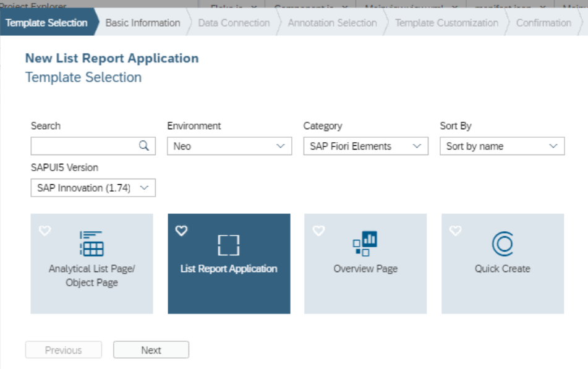Click the Previous button
Viewport: 588px width, 369px height.
63,350
